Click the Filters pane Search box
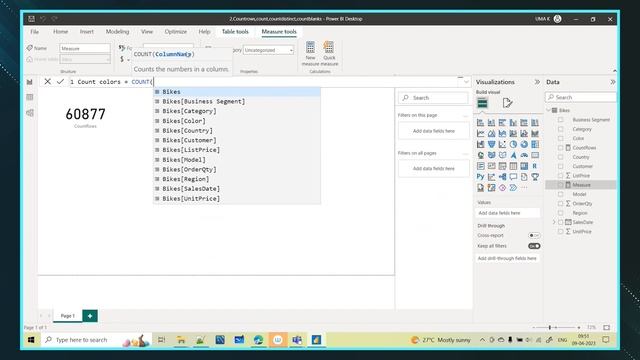640x360 pixels. [433, 98]
